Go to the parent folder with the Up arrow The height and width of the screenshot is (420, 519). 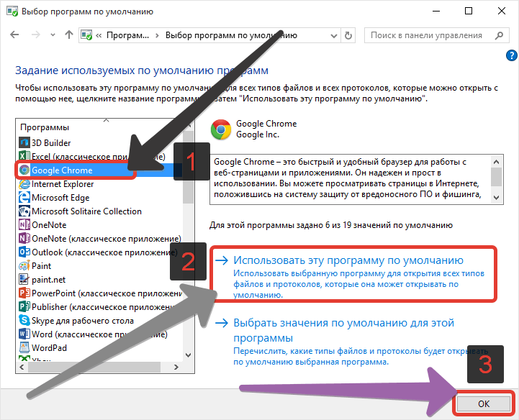tap(69, 35)
